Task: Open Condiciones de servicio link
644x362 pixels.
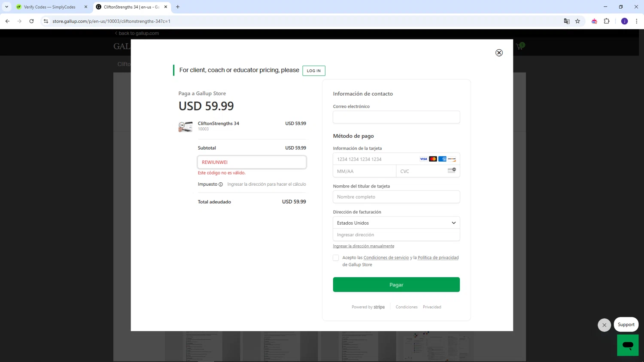Action: [386, 258]
